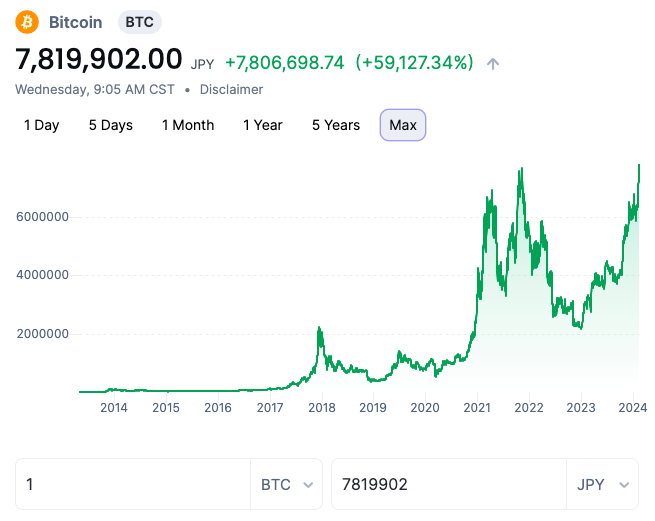Open the Disclaimer link

point(231,89)
